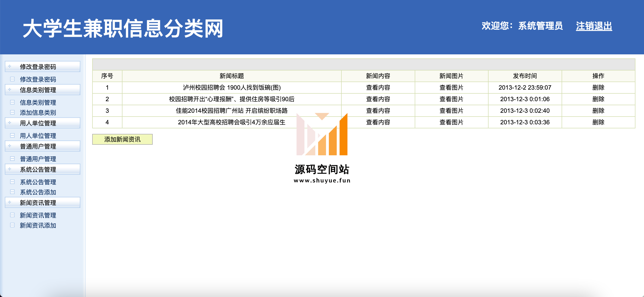Screen dimensions: 644x297
Task: Open the 系统公告管理 submenu link
Action: tap(38, 182)
